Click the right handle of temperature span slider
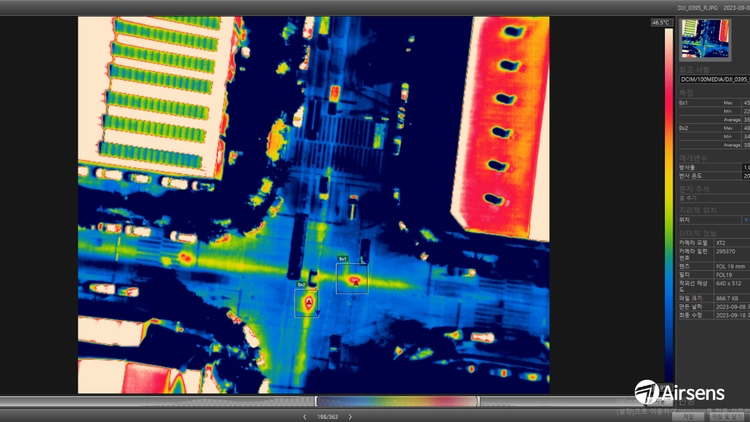Image resolution: width=750 pixels, height=422 pixels. point(478,401)
